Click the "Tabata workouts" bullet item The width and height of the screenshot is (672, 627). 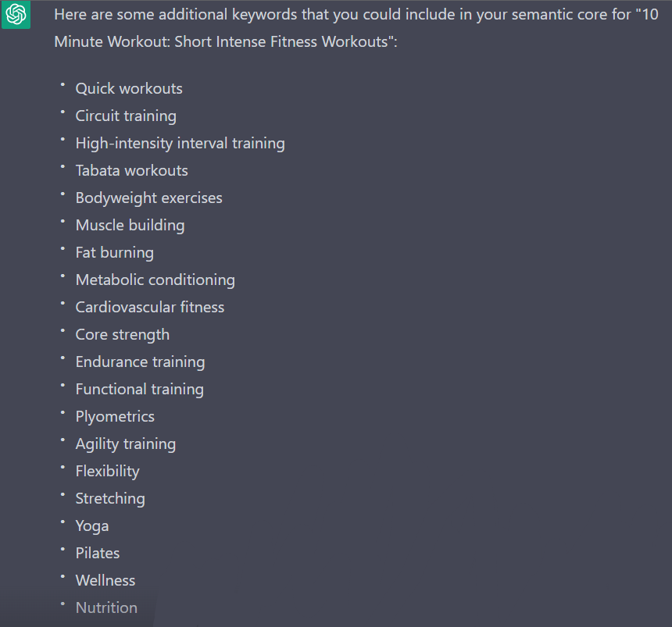(131, 170)
